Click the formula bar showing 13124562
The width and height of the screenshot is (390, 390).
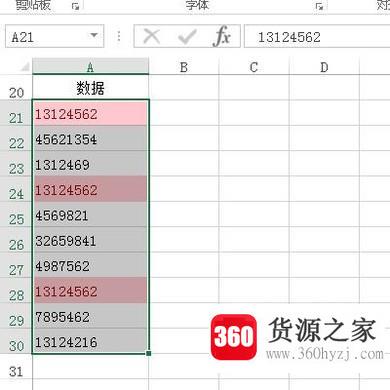[317, 36]
